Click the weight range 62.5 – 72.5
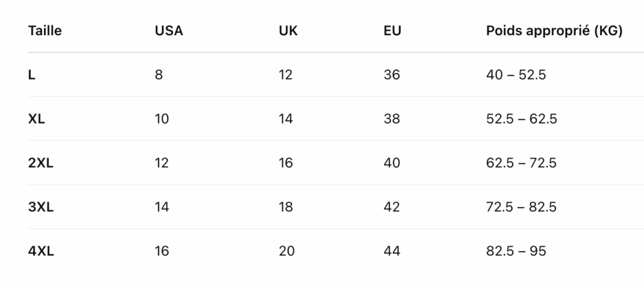Screen dimensions: 644x284 click(521, 163)
